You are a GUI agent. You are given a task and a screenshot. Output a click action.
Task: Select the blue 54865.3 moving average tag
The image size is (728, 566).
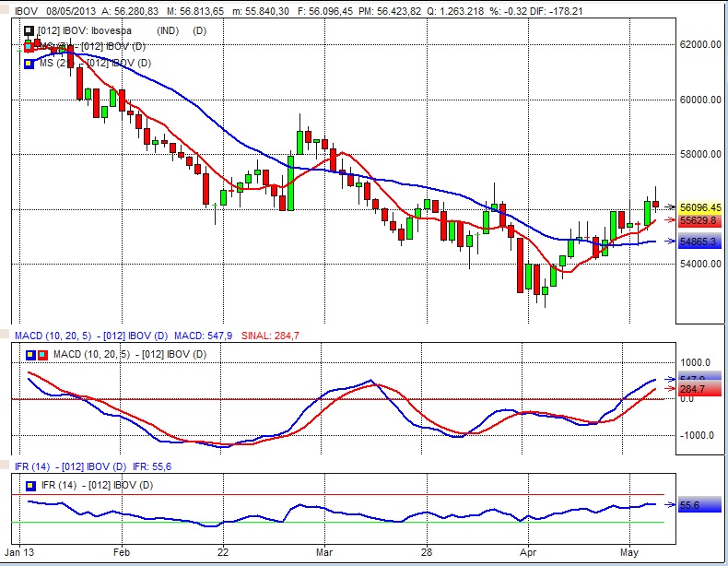(699, 242)
